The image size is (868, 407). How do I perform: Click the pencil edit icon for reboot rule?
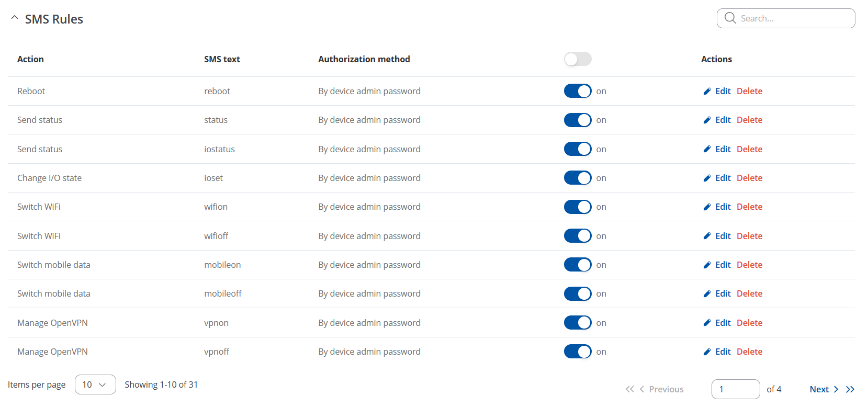[x=707, y=91]
